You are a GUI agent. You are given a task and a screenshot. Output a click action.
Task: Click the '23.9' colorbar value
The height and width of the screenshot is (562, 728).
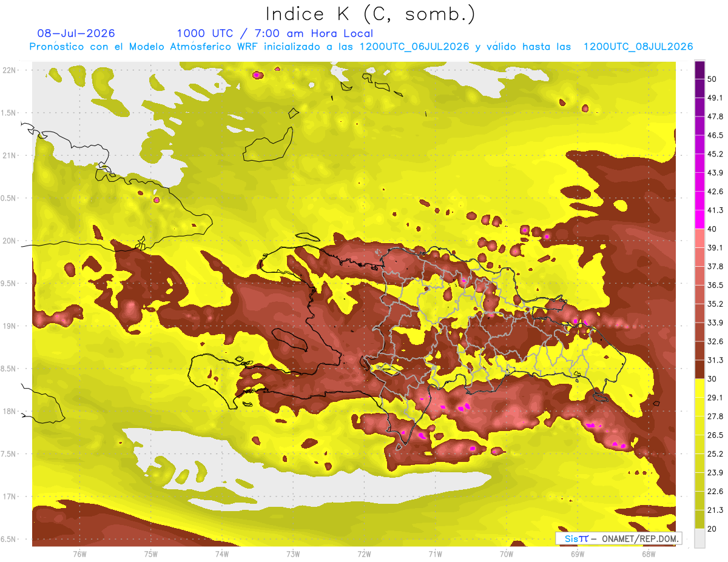pos(715,472)
